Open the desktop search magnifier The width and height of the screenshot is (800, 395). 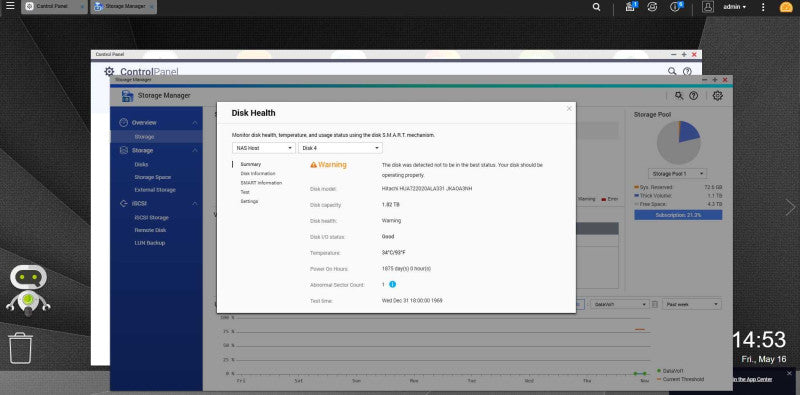(x=596, y=7)
